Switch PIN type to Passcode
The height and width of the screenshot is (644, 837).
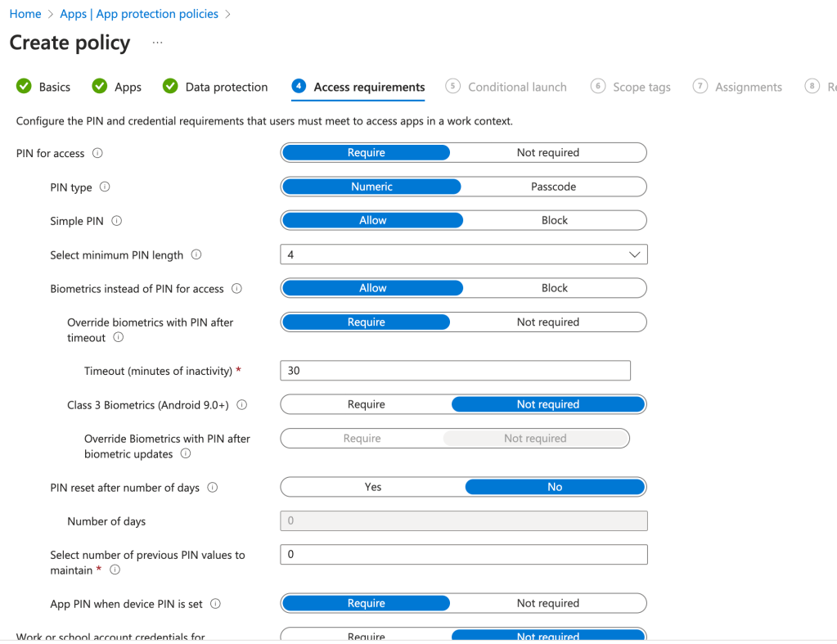(553, 187)
